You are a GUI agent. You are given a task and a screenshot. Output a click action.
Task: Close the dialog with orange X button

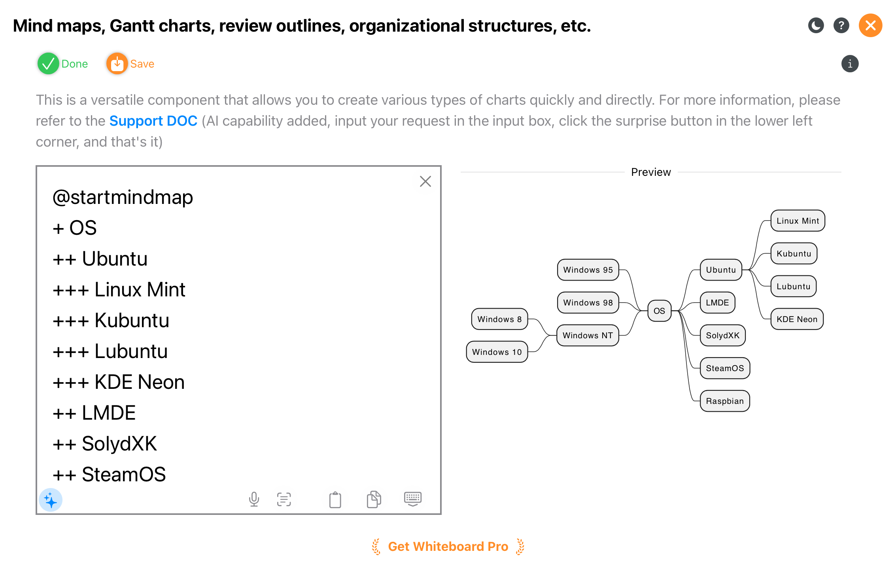tap(870, 26)
